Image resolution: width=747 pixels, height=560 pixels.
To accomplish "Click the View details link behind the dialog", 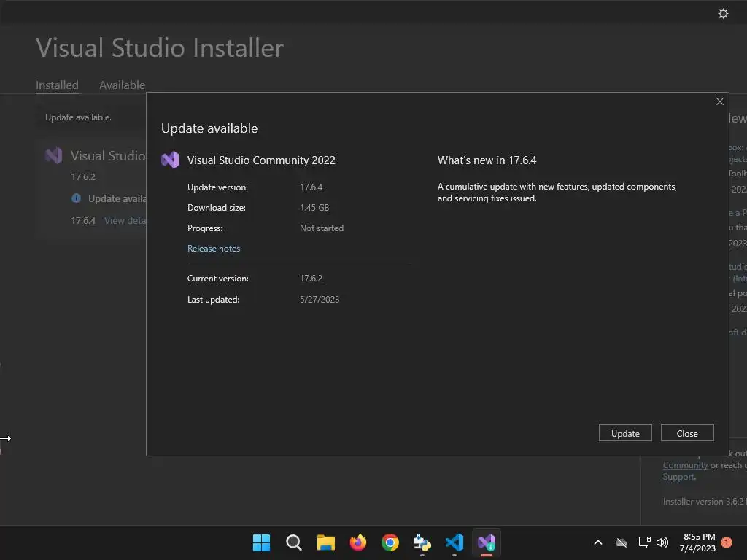I will [x=125, y=220].
